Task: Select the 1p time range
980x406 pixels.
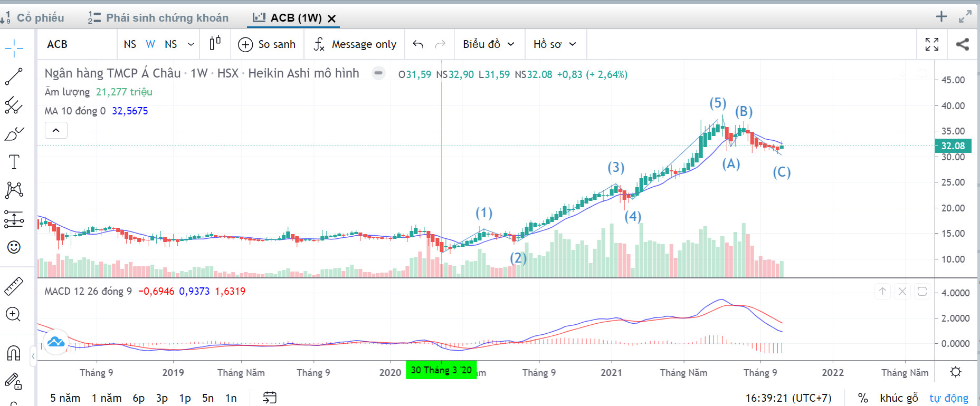Action: pyautogui.click(x=185, y=398)
